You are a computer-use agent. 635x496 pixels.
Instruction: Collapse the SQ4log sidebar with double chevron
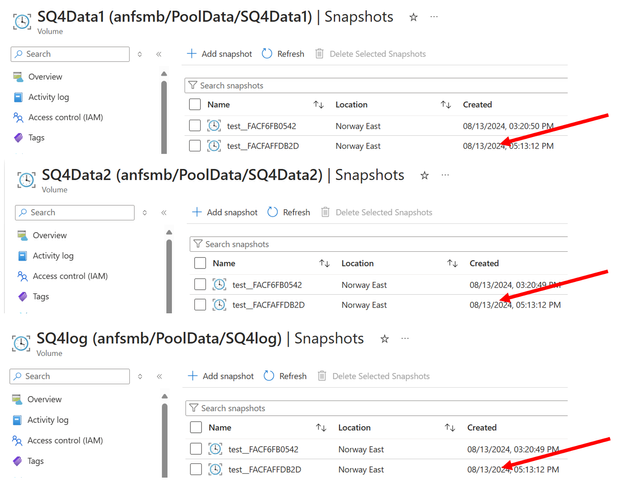click(160, 377)
